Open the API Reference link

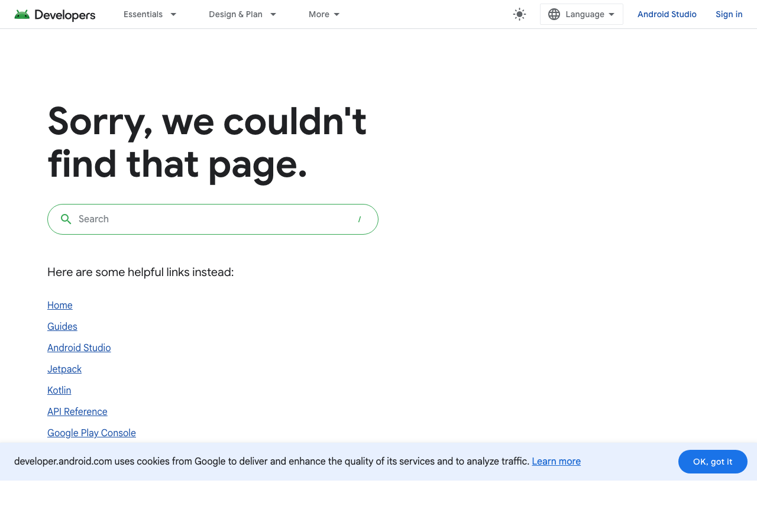77,411
